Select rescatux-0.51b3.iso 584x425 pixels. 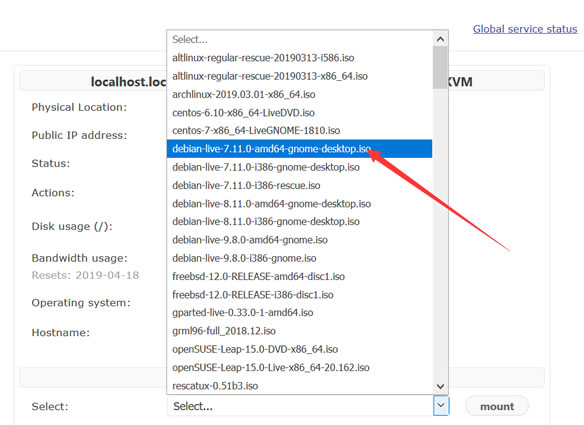(x=299, y=385)
